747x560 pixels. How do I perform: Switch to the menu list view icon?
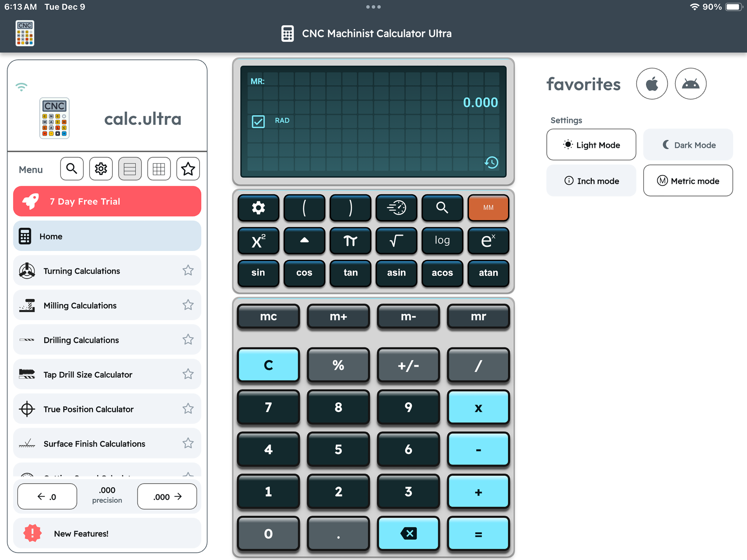(130, 168)
